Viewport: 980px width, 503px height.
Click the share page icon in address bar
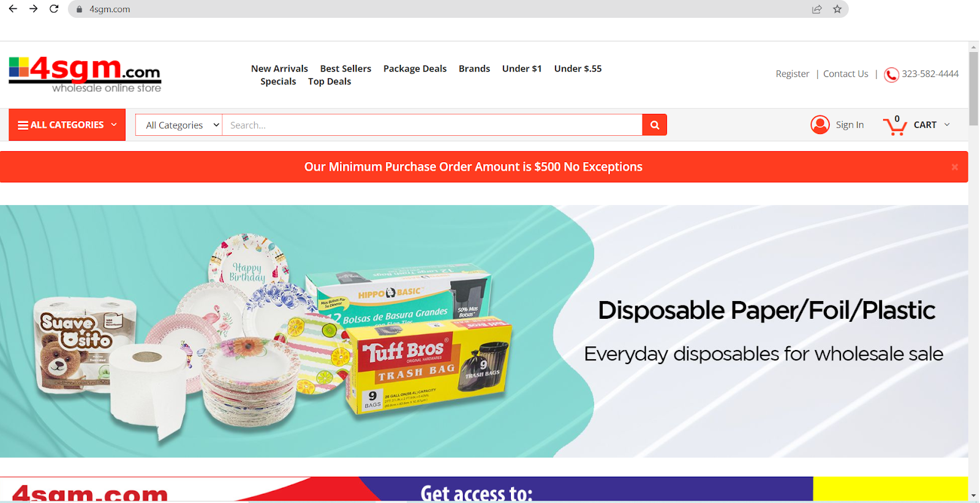point(816,9)
